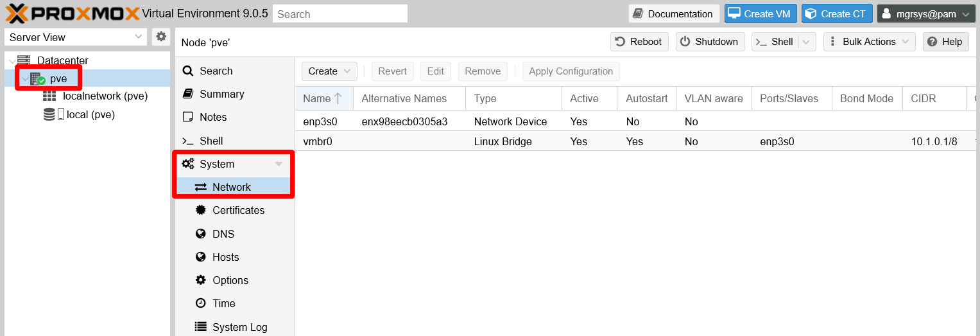
Task: Collapse the System menu section arrow
Action: point(279,164)
